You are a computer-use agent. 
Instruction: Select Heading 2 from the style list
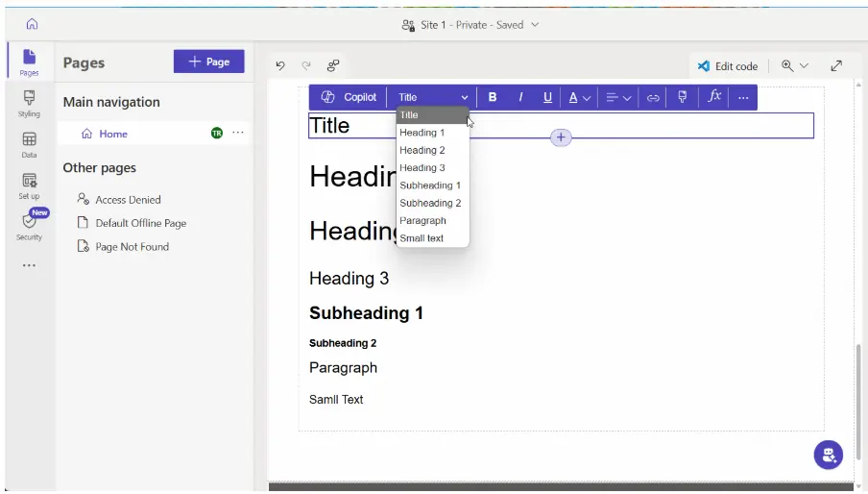tap(422, 150)
